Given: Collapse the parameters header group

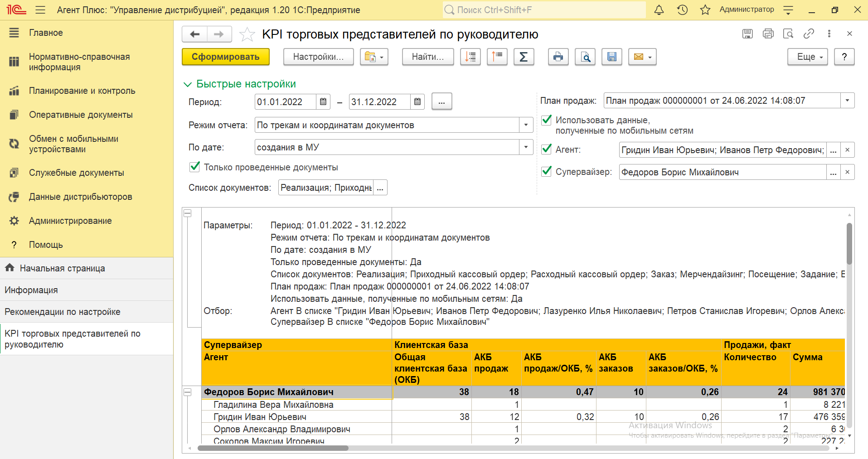Looking at the screenshot, I should point(187,213).
